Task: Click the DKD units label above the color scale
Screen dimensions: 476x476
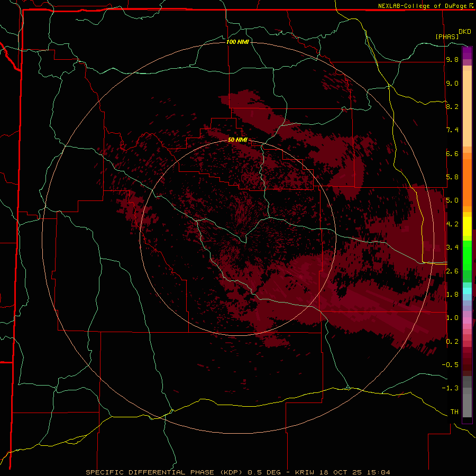Action: pos(464,32)
